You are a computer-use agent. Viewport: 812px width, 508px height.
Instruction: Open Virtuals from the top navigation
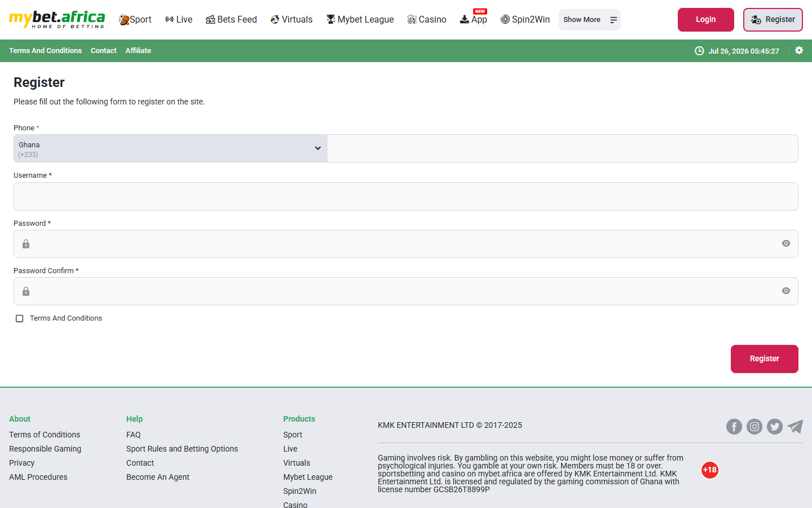292,20
